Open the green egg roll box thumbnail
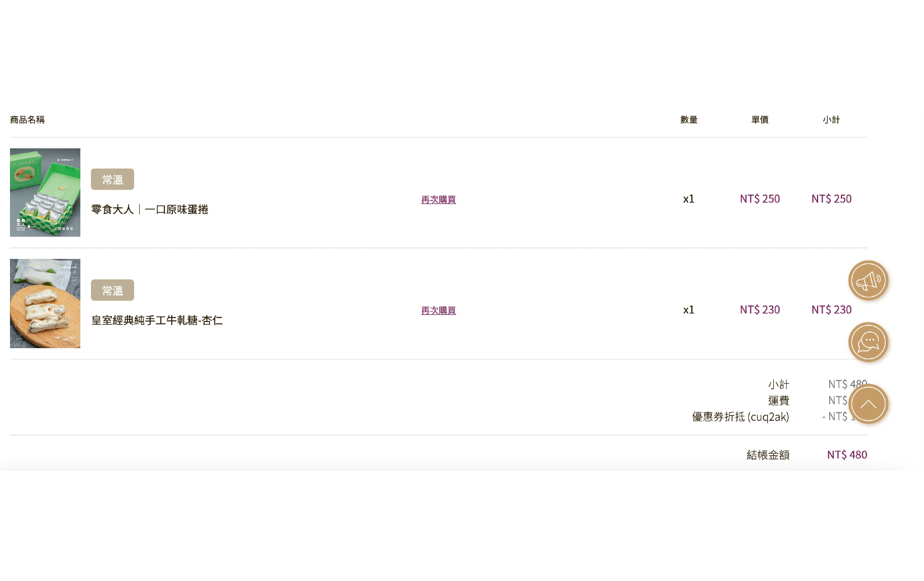 pos(45,192)
